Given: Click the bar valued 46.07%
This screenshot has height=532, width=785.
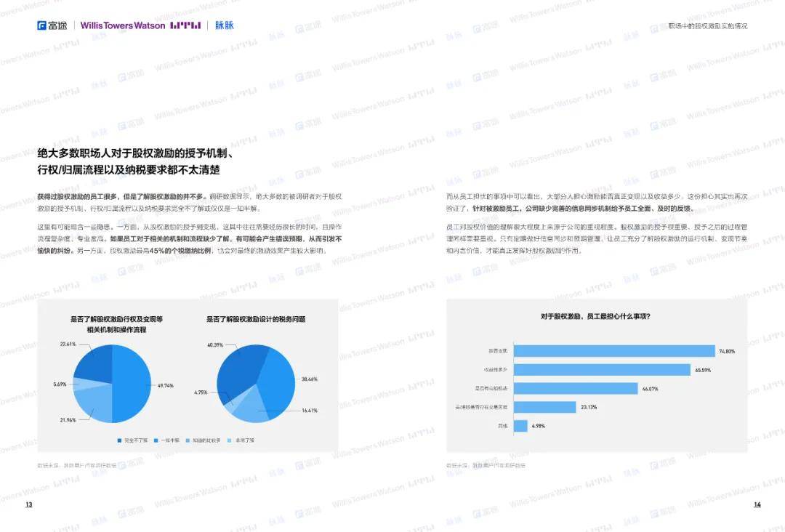Looking at the screenshot, I should (x=576, y=388).
